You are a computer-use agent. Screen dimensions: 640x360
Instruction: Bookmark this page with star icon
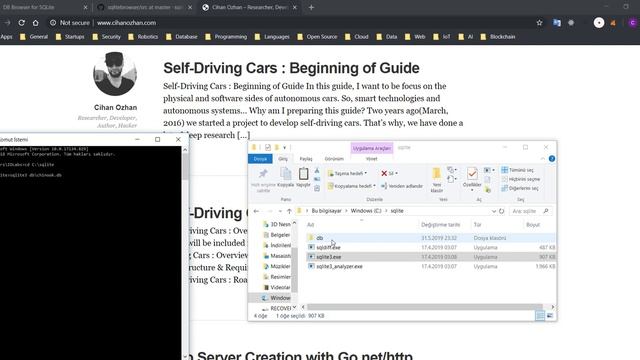540,23
